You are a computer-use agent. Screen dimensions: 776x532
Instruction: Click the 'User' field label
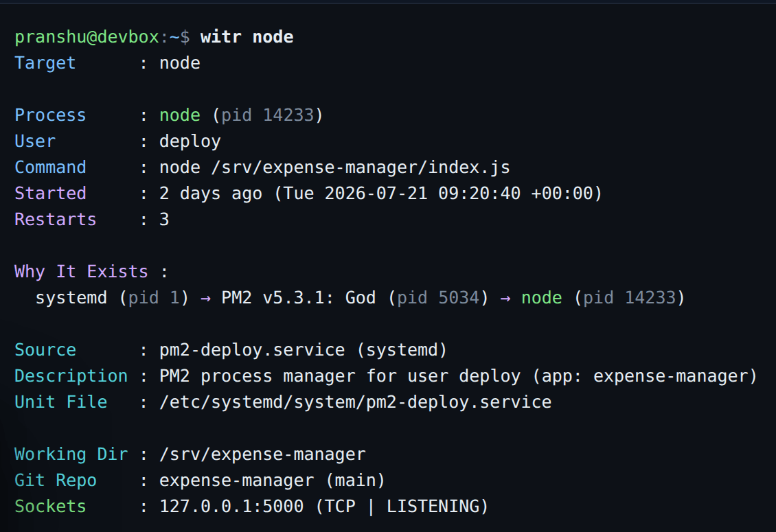click(x=34, y=141)
